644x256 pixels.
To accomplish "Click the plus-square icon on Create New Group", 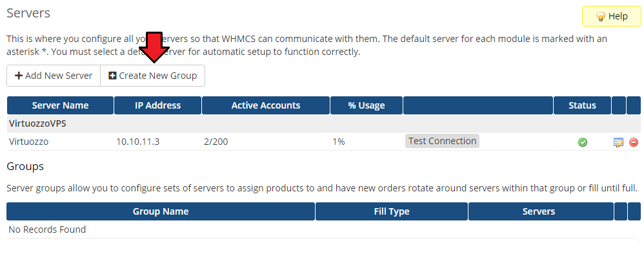I will pyautogui.click(x=112, y=76).
